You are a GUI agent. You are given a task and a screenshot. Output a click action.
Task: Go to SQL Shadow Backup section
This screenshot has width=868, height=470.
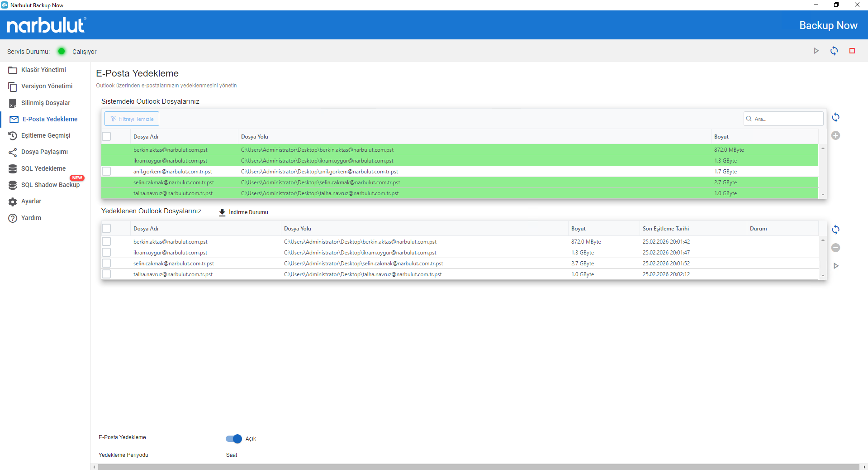tap(50, 185)
